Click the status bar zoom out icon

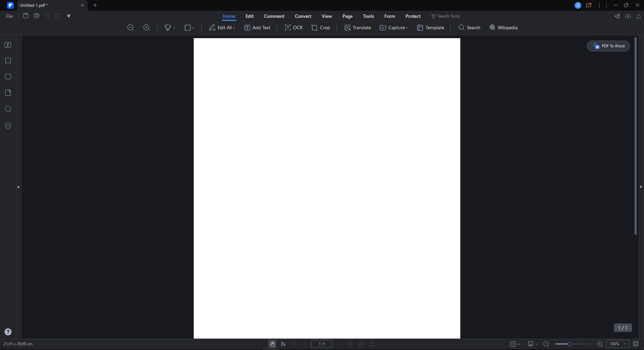tap(546, 344)
